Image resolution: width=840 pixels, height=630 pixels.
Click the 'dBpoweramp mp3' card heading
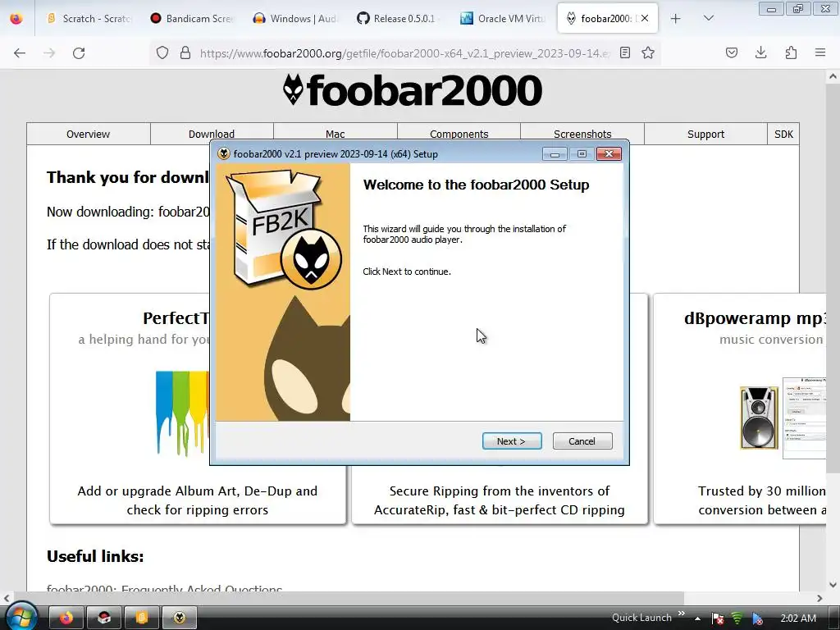click(x=755, y=318)
